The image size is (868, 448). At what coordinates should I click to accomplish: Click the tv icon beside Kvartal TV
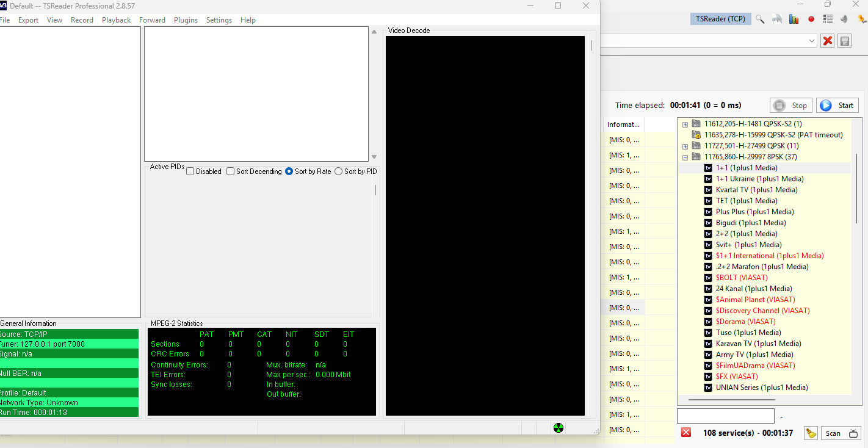[x=708, y=190]
